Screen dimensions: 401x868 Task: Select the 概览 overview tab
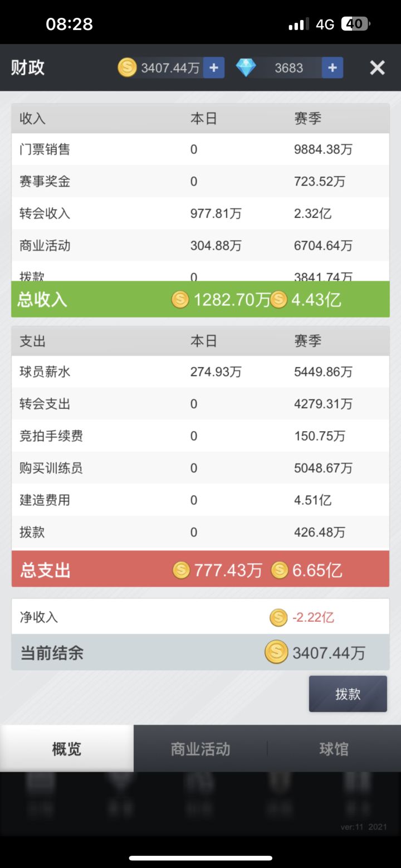tap(67, 749)
